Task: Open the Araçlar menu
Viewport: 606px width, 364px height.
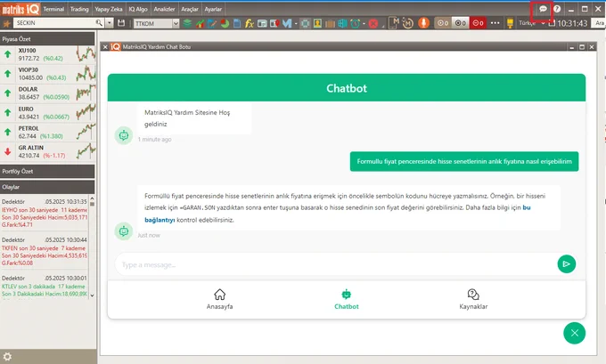Action: (189, 9)
